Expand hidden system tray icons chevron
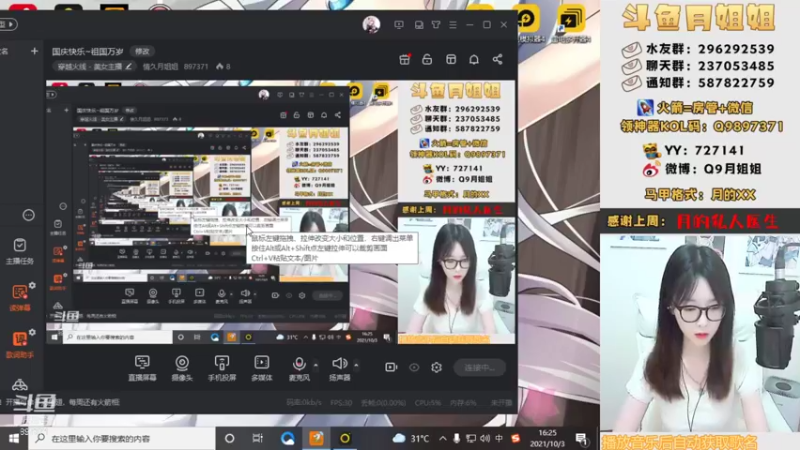The image size is (800, 450). tap(442, 438)
